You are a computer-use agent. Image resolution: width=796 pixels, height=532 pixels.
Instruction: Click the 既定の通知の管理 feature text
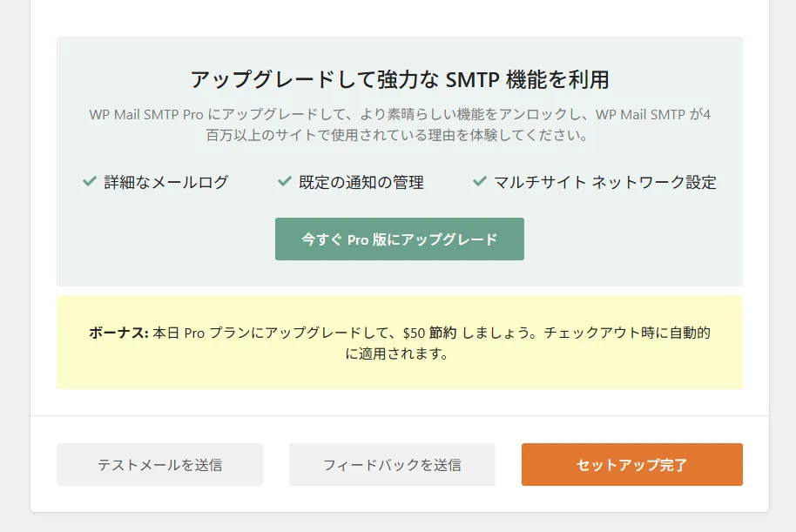pyautogui.click(x=361, y=182)
